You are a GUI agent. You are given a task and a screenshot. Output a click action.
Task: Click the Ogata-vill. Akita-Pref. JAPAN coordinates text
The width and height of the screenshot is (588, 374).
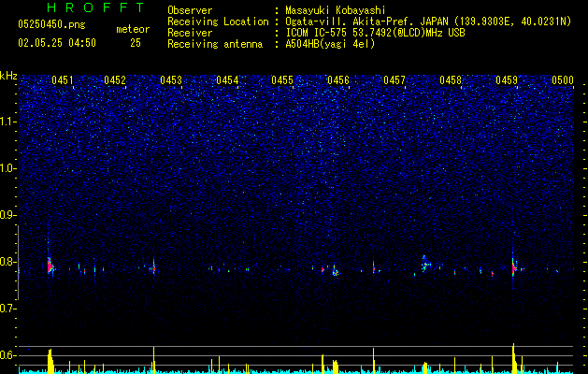pyautogui.click(x=428, y=22)
